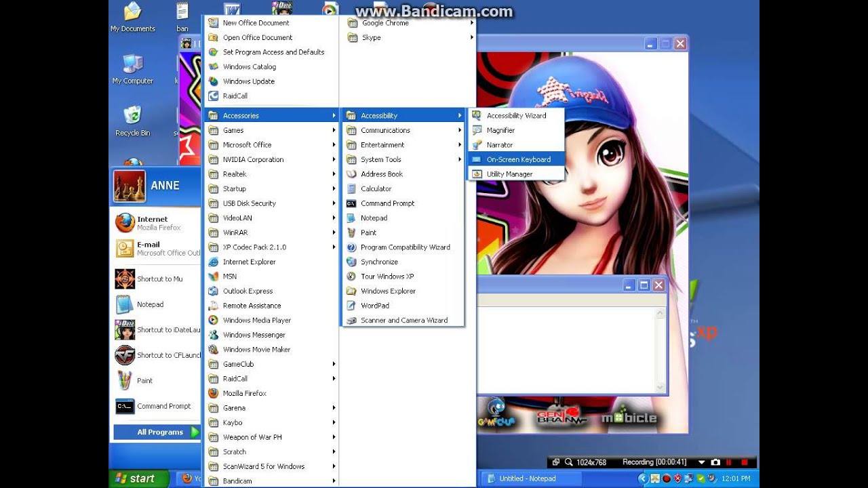
Task: Click the Outlook Express icon
Action: point(214,291)
